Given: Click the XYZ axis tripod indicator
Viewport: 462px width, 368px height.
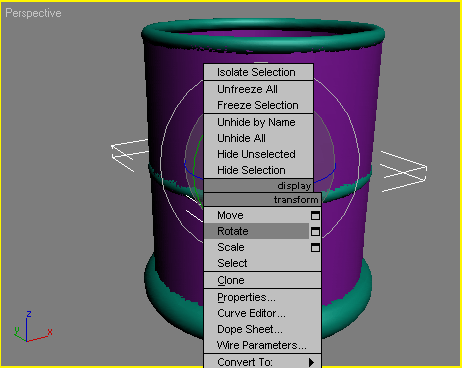Looking at the screenshot, I should coord(33,327).
